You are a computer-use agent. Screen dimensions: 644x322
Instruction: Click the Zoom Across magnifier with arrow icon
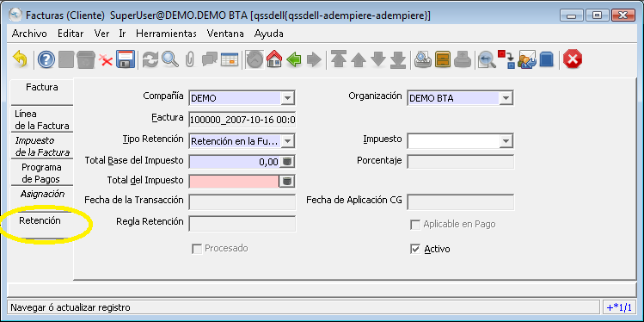point(487,60)
